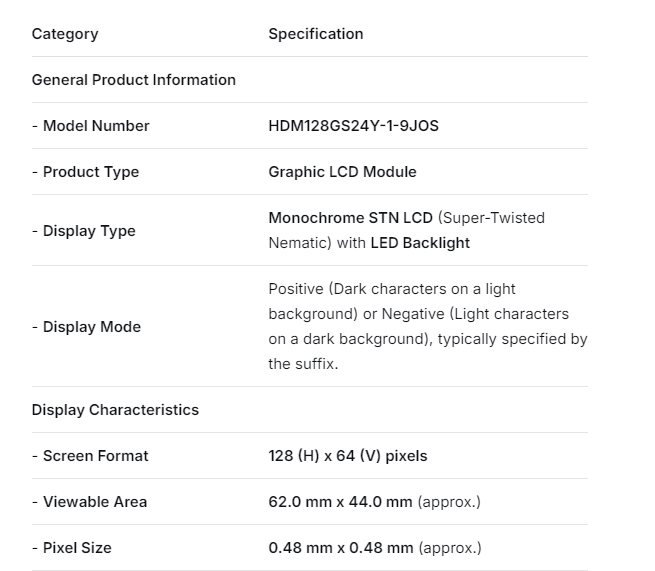
Task: Click the Category column header
Action: (65, 34)
